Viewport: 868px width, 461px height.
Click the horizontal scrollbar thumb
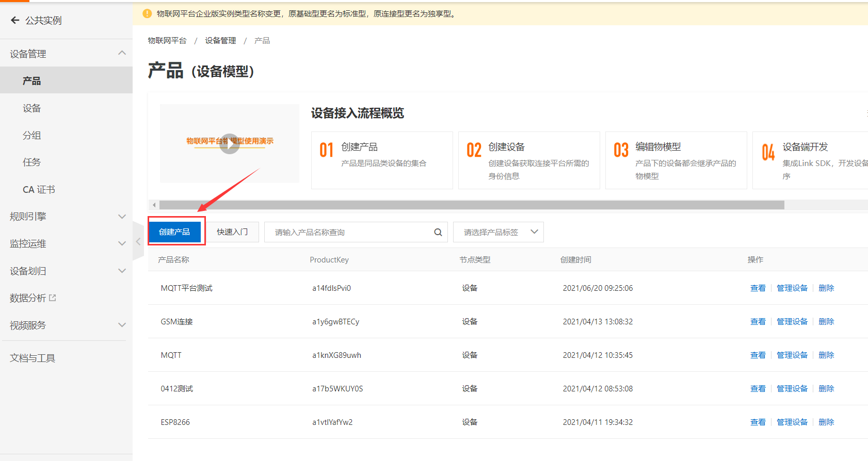[472, 205]
